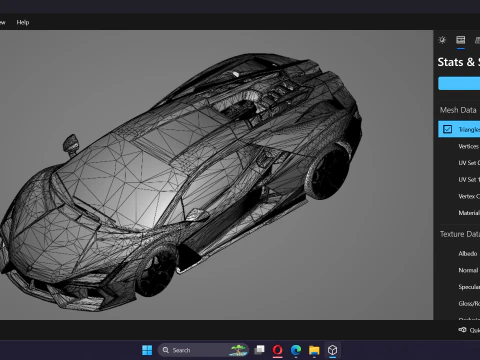Launch Opera browser from the taskbar
Image resolution: width=480 pixels, height=360 pixels.
[x=277, y=350]
